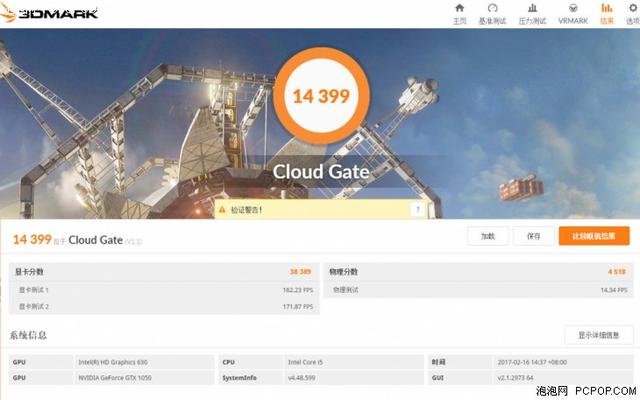The width and height of the screenshot is (640, 400).
Task: Click the CPU label cell
Action: point(251,362)
